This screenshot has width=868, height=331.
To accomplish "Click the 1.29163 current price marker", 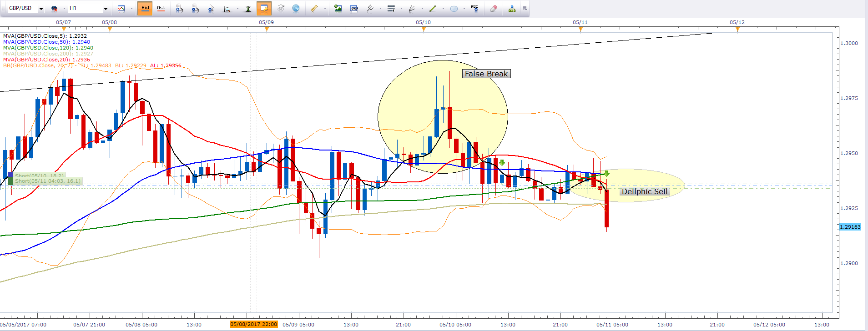I will tap(849, 227).
